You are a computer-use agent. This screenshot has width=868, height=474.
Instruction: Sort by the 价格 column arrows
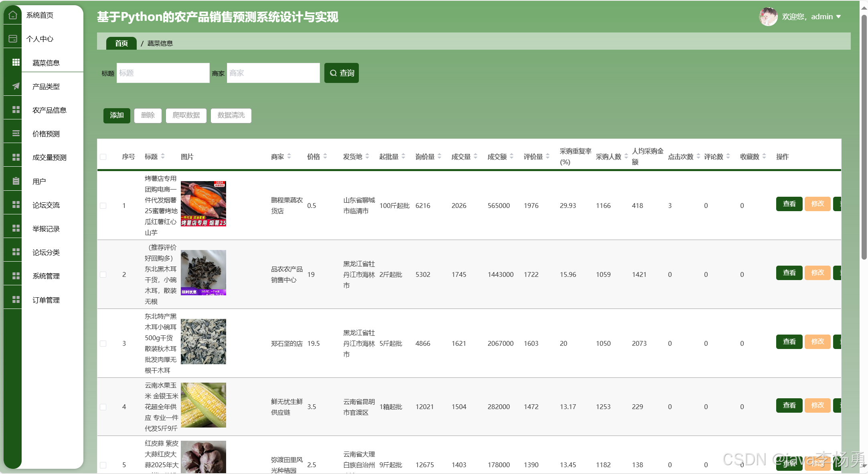[325, 156]
